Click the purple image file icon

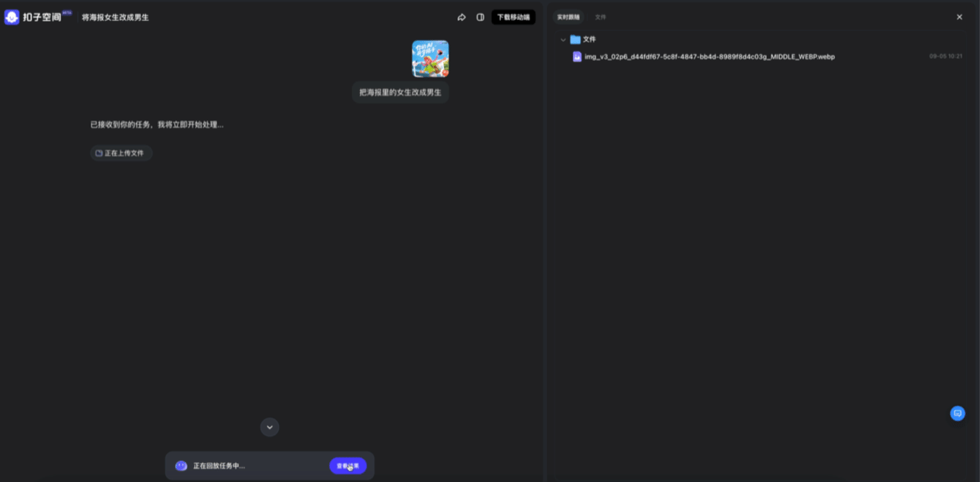[577, 57]
